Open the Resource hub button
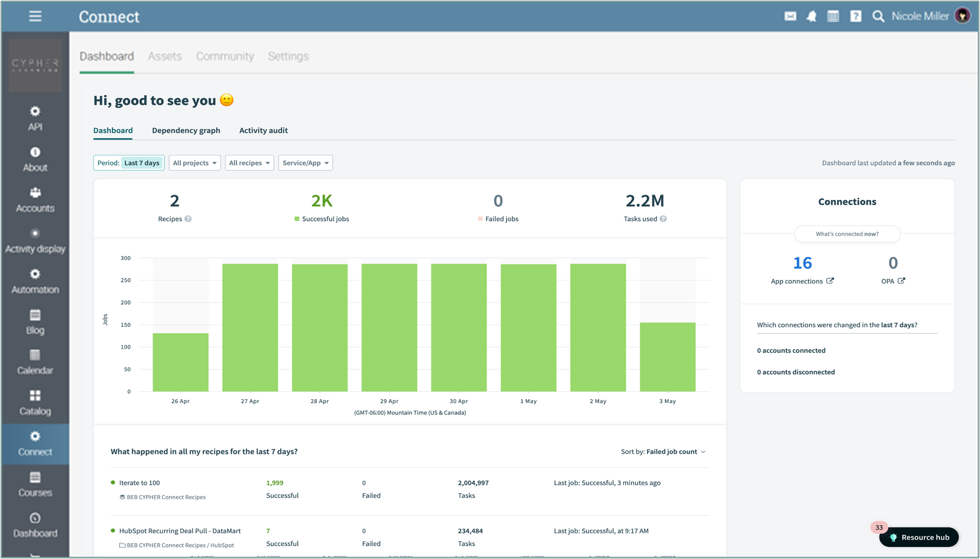The height and width of the screenshot is (559, 980). click(x=919, y=537)
